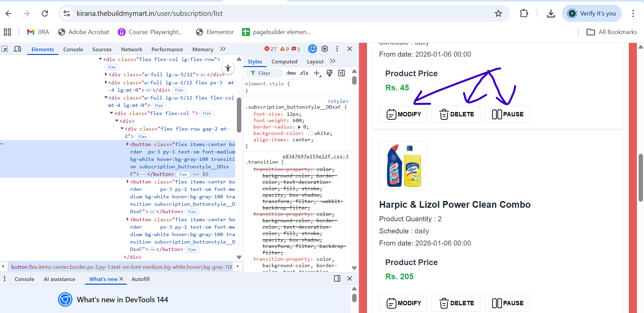The image size is (644, 313).
Task: Click MODIFY under the Rs. 45 product
Action: 403,114
